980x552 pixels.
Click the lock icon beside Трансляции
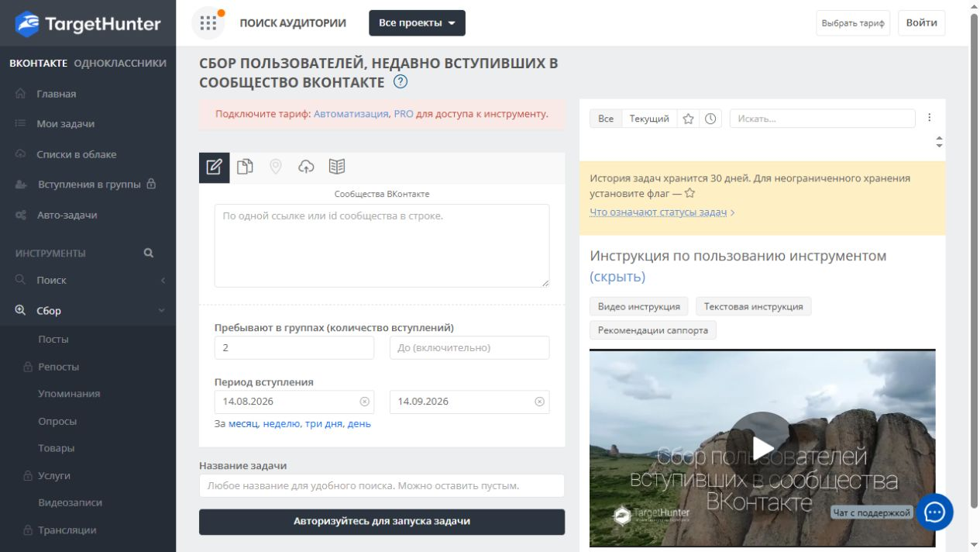click(x=28, y=530)
